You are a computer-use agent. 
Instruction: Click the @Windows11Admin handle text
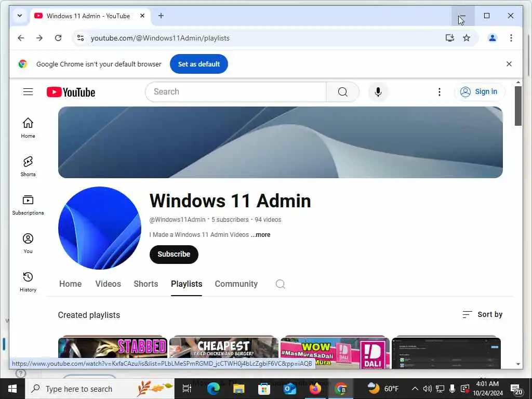(x=178, y=220)
